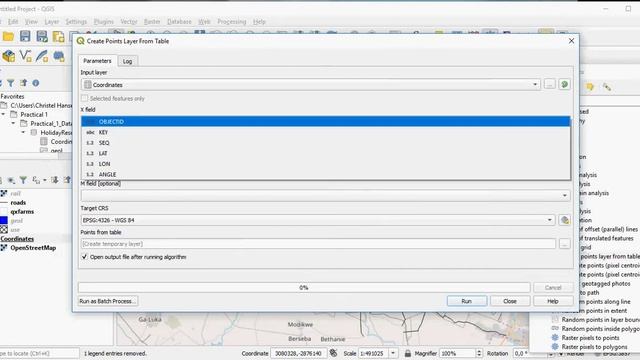Click Input layer browse ellipsis button
This screenshot has height=360, width=640.
[x=549, y=84]
